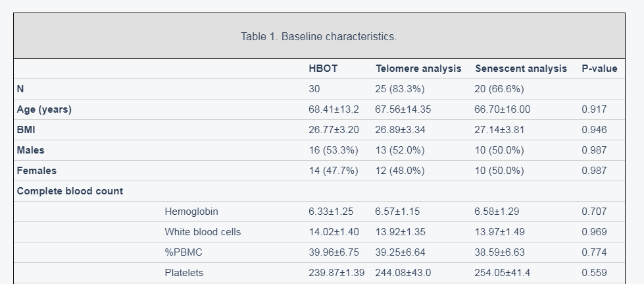The height and width of the screenshot is (284, 644).
Task: Select the Telomere analysis column header
Action: pos(418,69)
